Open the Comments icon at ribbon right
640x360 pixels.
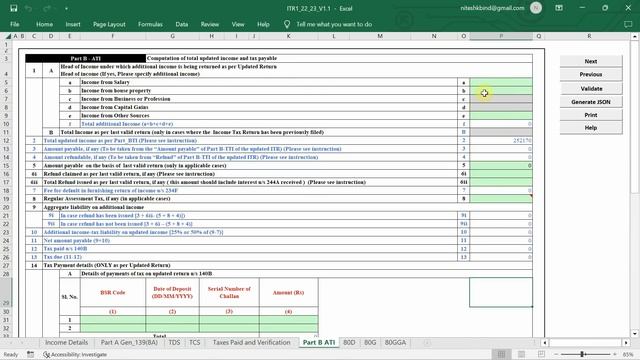pos(628,24)
